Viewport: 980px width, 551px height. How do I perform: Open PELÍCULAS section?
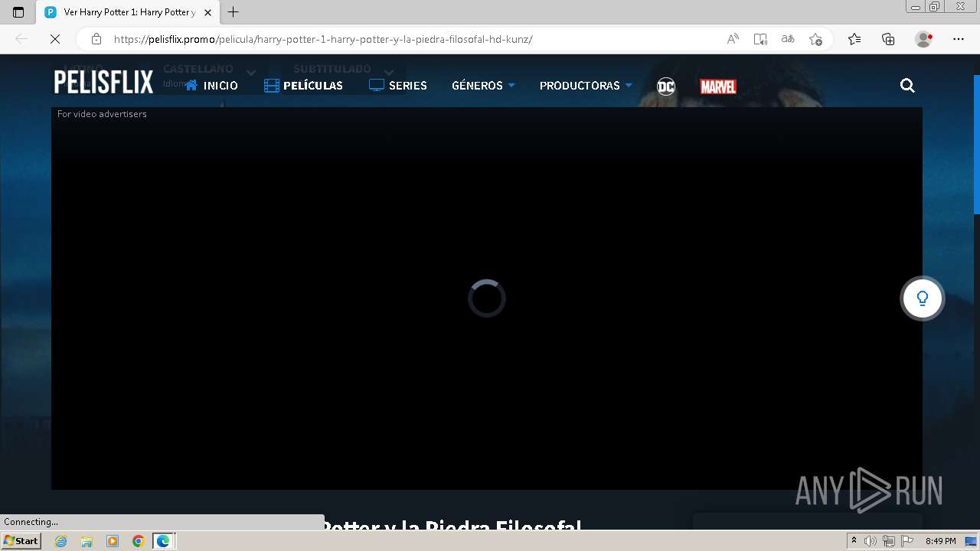[303, 86]
